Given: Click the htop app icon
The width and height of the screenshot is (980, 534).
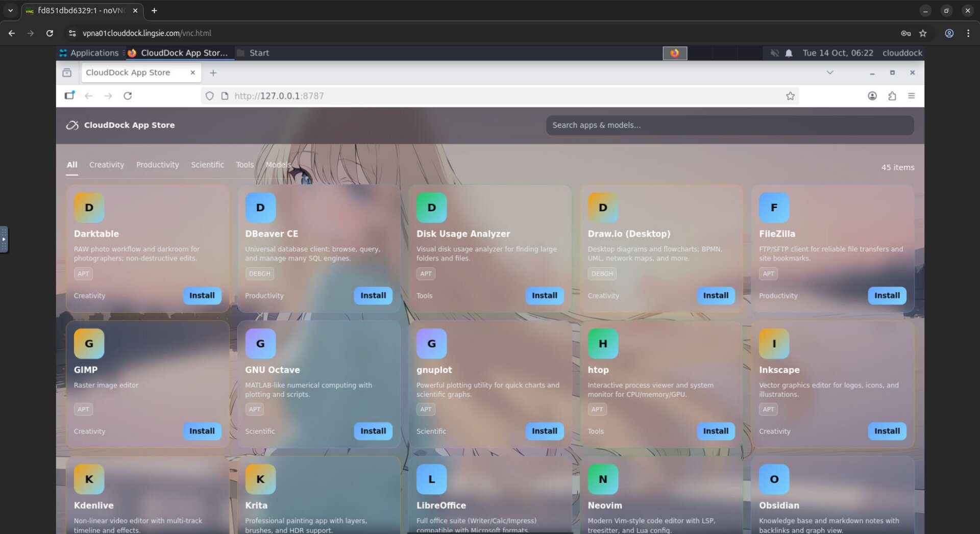Looking at the screenshot, I should (x=603, y=343).
